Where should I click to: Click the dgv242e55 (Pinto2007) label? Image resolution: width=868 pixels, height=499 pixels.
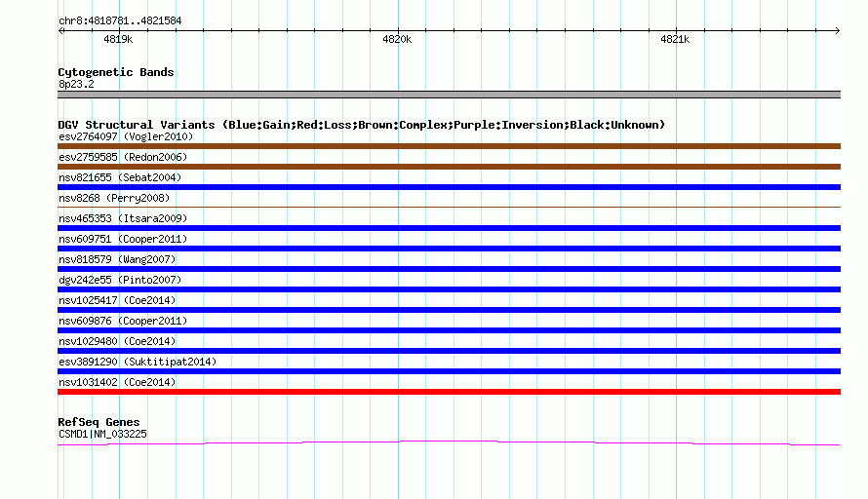coord(120,280)
